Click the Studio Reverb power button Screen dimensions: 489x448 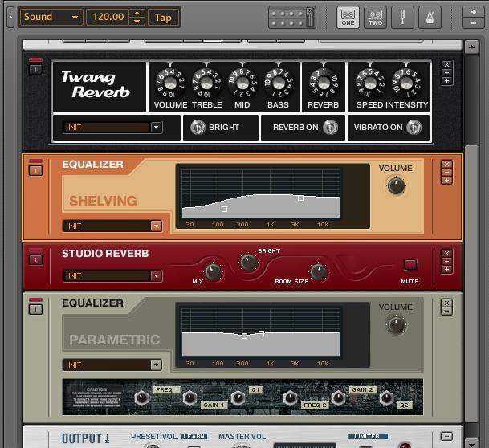(35, 259)
